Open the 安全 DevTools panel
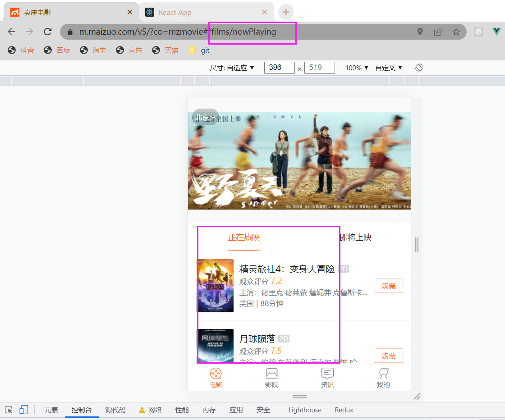 (x=263, y=410)
